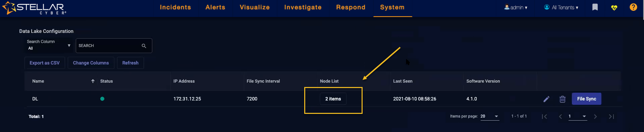Click the pencil edit icon for DL
This screenshot has width=644, height=132.
(x=546, y=99)
